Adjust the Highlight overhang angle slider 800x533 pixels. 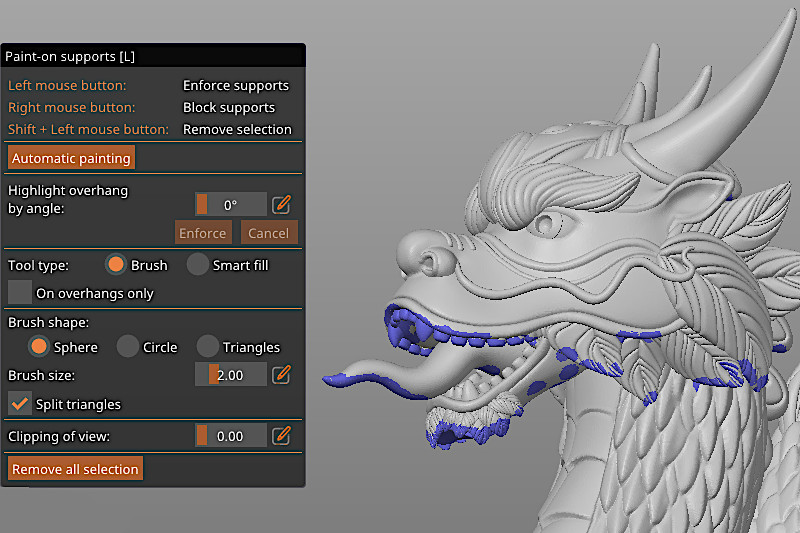point(231,205)
